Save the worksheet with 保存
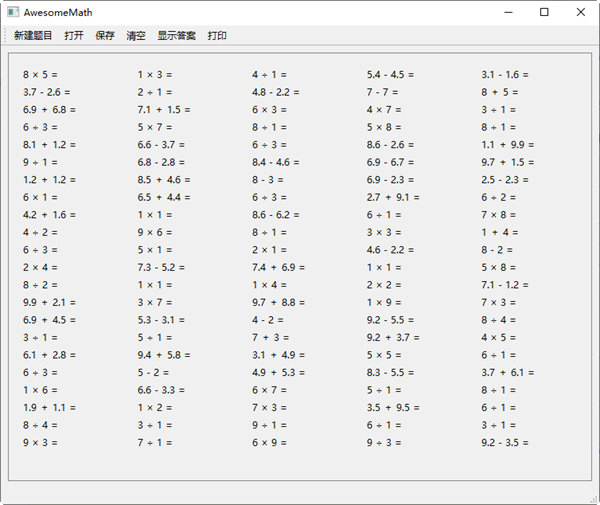Image resolution: width=600 pixels, height=505 pixels. pyautogui.click(x=105, y=36)
